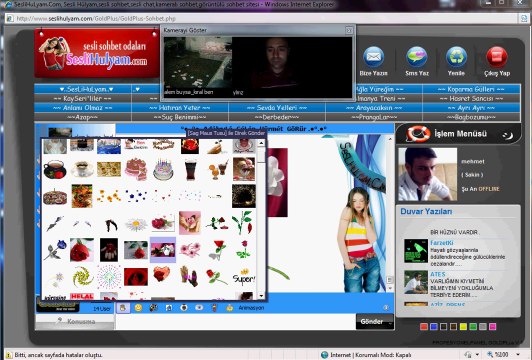Screen dimensions: 532x360
Task: Pick the red tea cup gift
Action: click(55, 169)
